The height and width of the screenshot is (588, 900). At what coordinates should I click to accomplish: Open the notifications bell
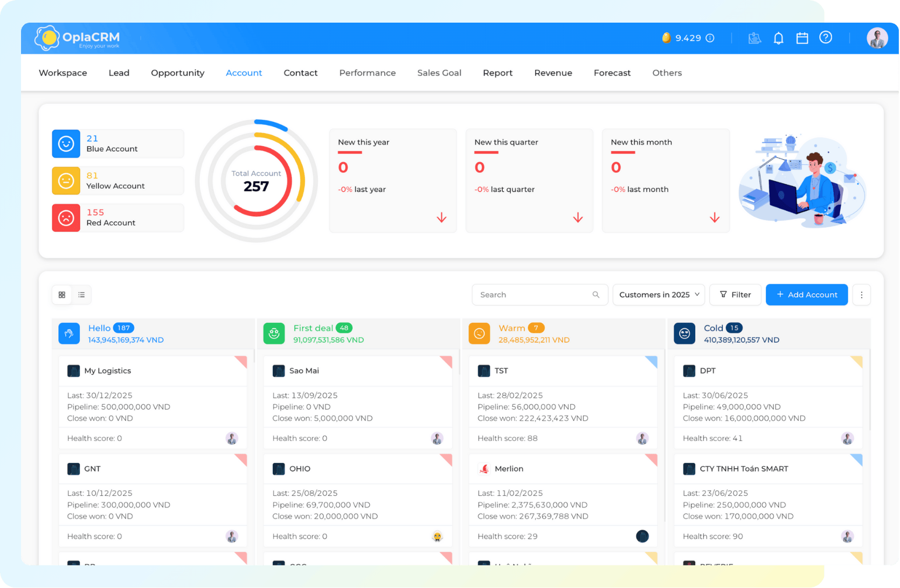(x=778, y=38)
